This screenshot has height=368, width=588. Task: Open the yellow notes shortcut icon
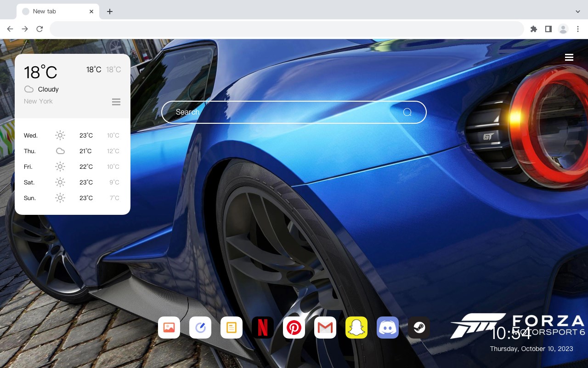click(x=232, y=328)
